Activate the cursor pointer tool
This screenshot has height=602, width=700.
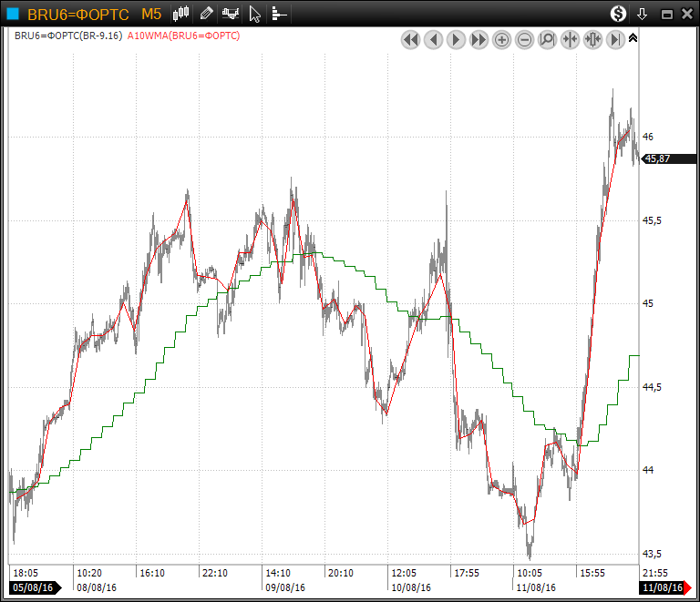click(255, 14)
